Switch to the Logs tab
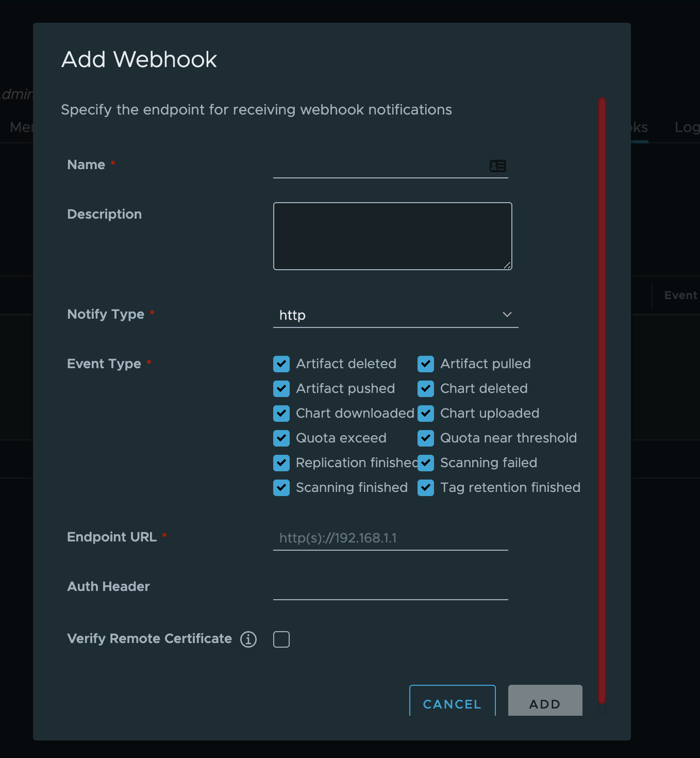 [687, 127]
